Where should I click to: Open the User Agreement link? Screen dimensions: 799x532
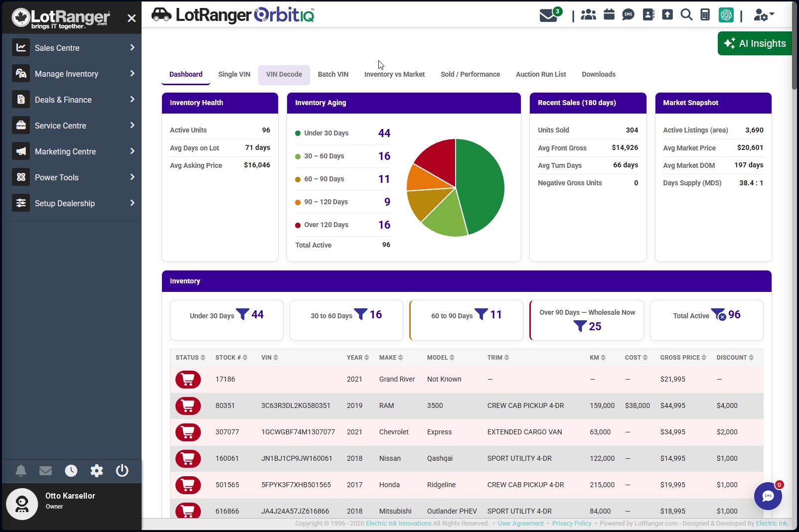tap(520, 524)
